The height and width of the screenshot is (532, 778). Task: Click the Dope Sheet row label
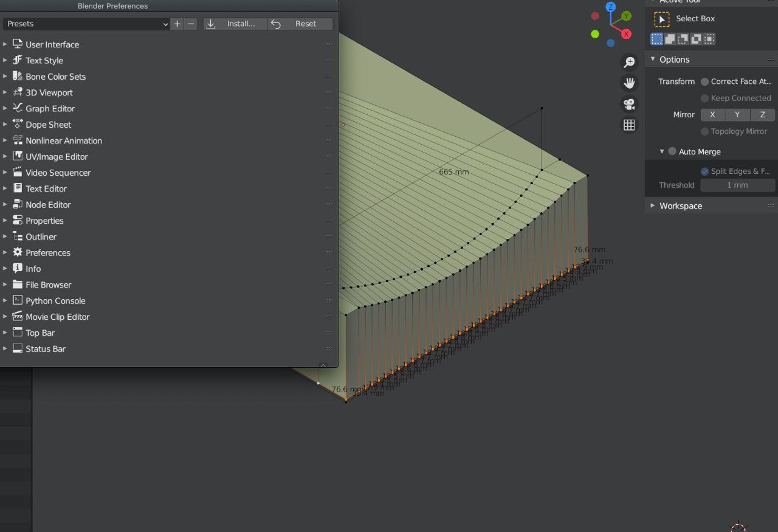point(48,125)
